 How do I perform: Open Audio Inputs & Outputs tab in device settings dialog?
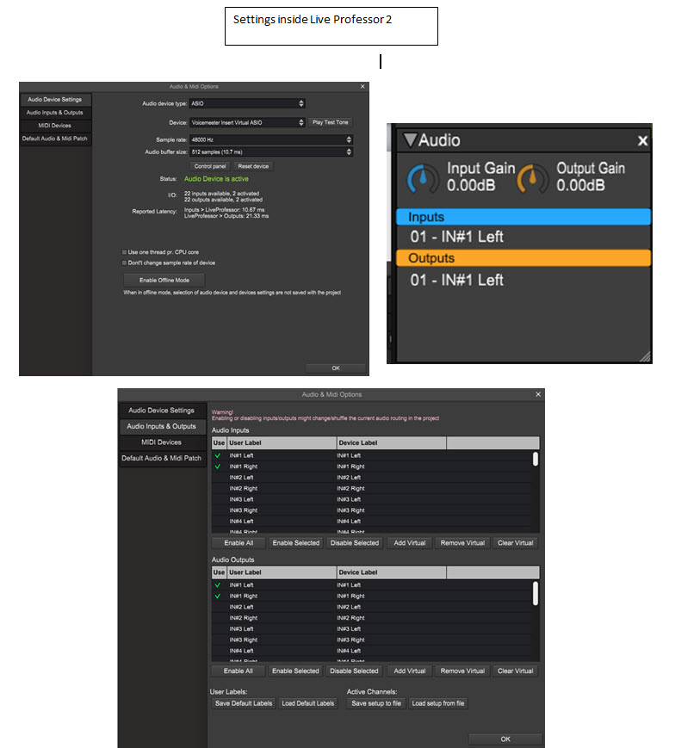click(55, 113)
